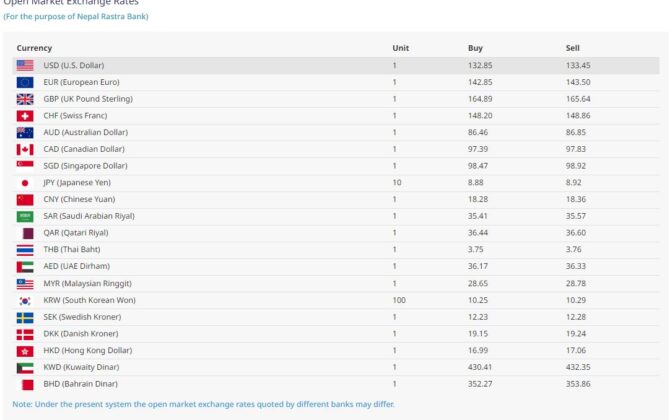Click the Unit column header
670x420 pixels.
(401, 48)
